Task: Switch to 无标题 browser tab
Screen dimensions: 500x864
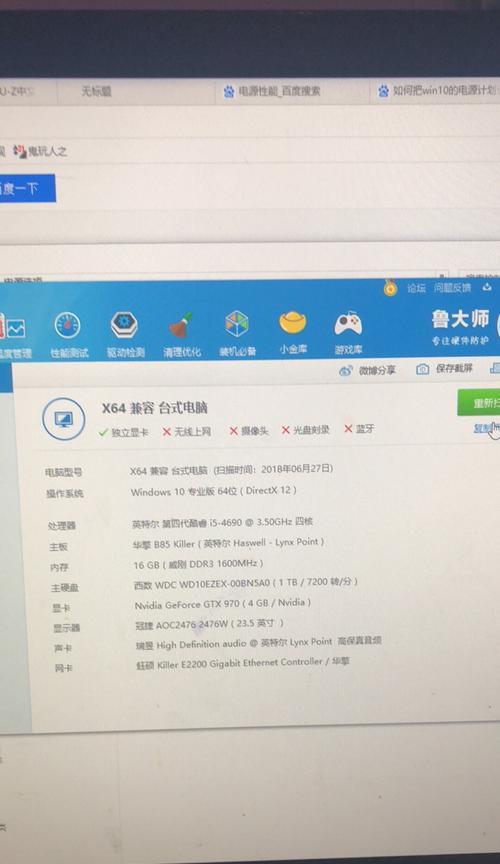Action: [x=96, y=91]
